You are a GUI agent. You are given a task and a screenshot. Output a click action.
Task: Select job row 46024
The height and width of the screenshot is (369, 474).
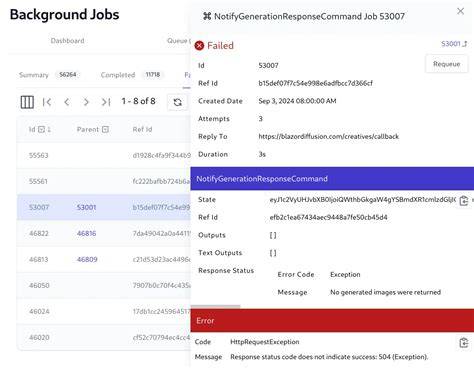tap(104, 311)
